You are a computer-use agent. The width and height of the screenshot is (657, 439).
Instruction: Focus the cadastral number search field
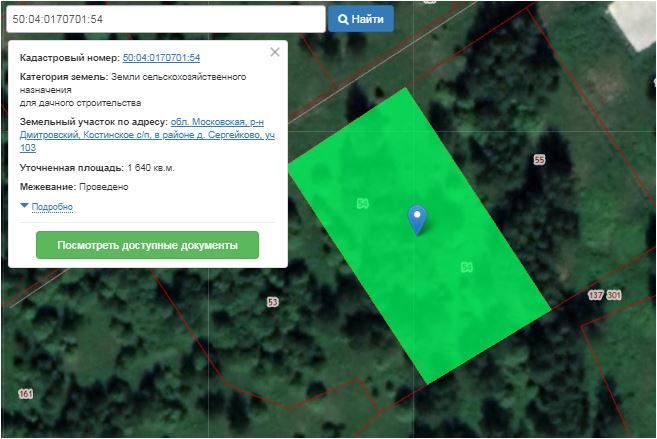coord(163,19)
